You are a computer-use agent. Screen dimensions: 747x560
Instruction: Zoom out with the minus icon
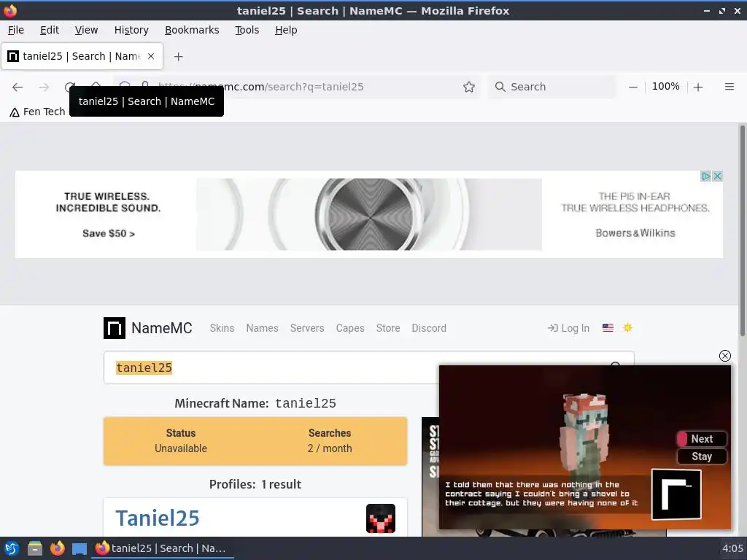click(632, 87)
